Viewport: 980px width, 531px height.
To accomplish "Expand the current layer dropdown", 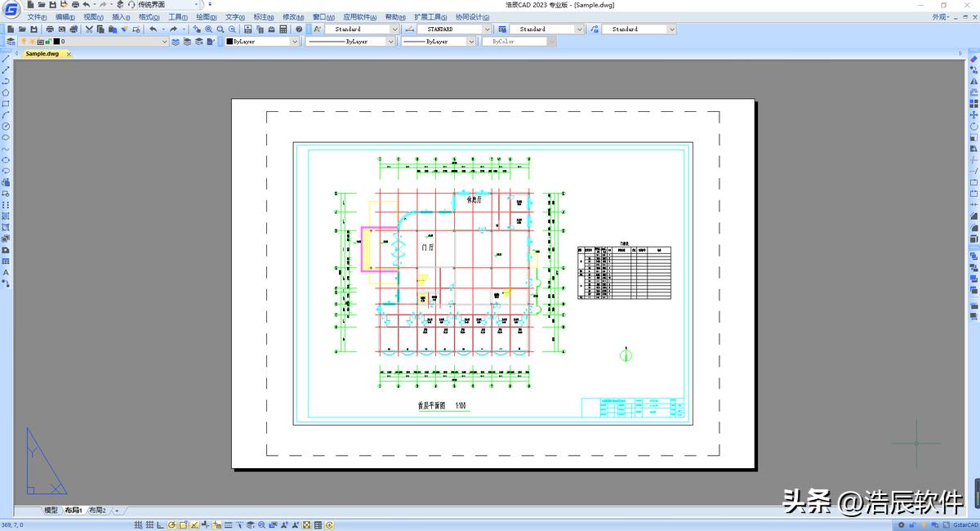I will pos(165,41).
